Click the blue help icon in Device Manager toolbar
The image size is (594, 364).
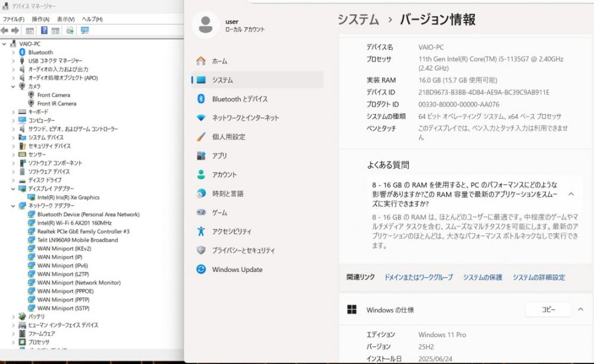pyautogui.click(x=45, y=30)
